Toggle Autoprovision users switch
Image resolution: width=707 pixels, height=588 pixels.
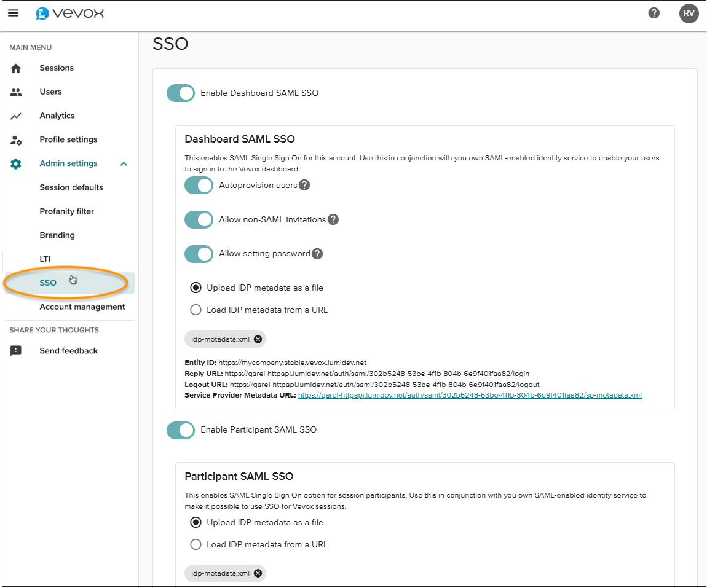click(199, 185)
